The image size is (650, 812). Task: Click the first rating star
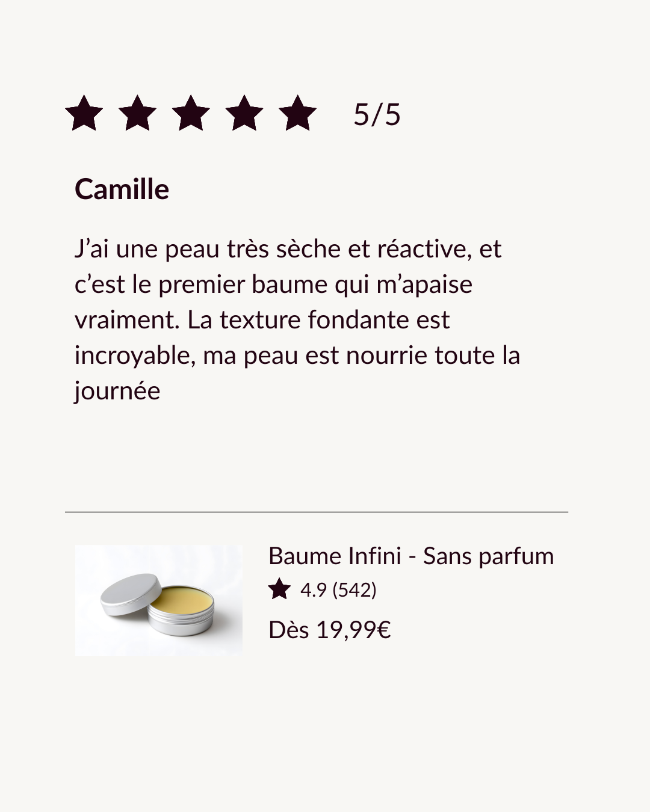pos(84,114)
